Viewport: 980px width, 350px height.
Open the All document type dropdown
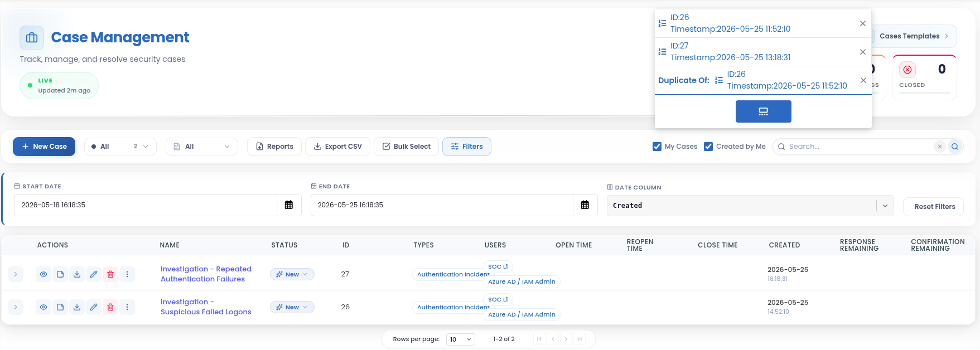pos(202,147)
